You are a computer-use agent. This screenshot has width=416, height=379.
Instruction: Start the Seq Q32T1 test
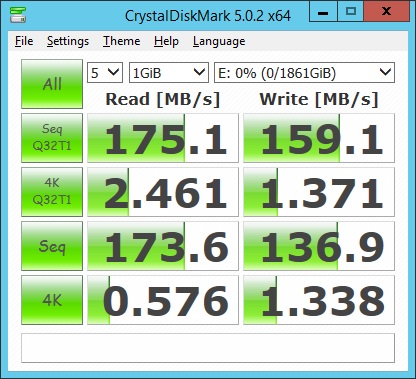tap(52, 138)
